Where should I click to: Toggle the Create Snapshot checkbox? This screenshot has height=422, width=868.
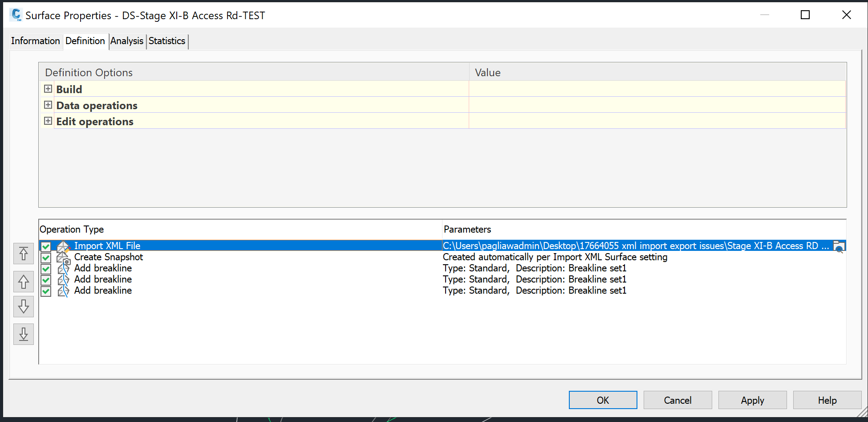46,258
